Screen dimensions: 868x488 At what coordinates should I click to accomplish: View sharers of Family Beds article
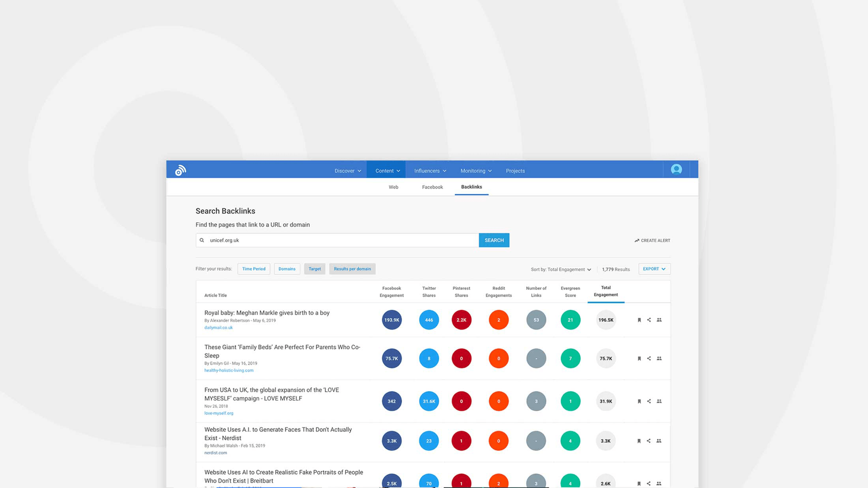coord(659,358)
